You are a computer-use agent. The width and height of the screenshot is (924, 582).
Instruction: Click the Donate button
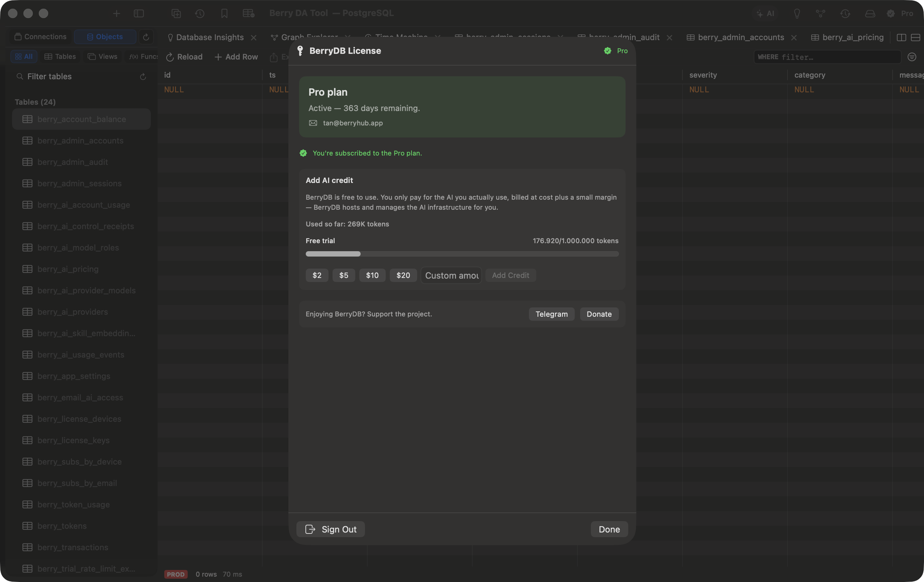coord(599,314)
